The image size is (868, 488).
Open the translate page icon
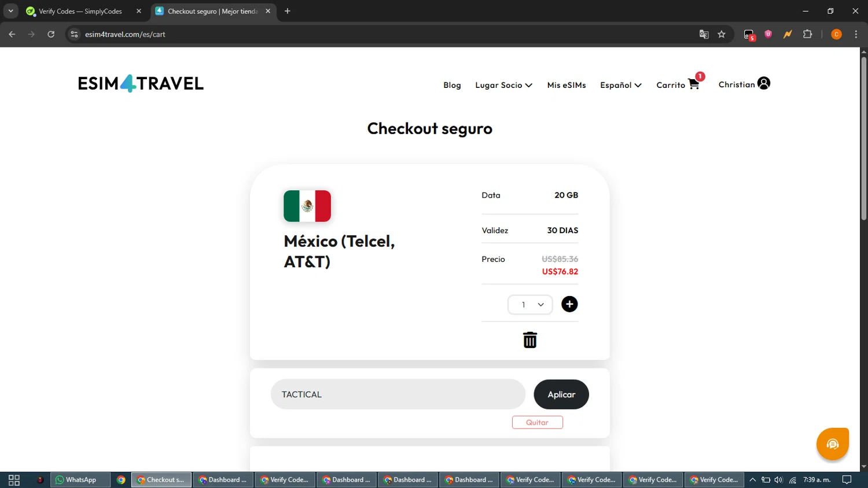tap(704, 34)
